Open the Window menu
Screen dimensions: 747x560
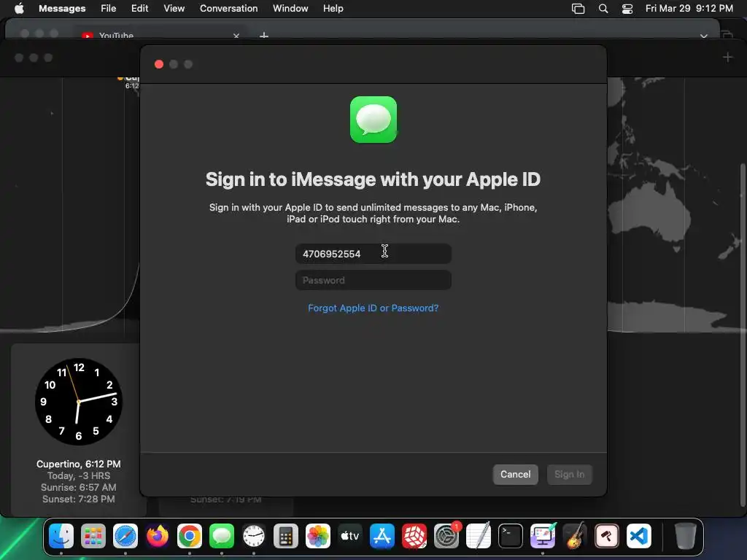[290, 8]
